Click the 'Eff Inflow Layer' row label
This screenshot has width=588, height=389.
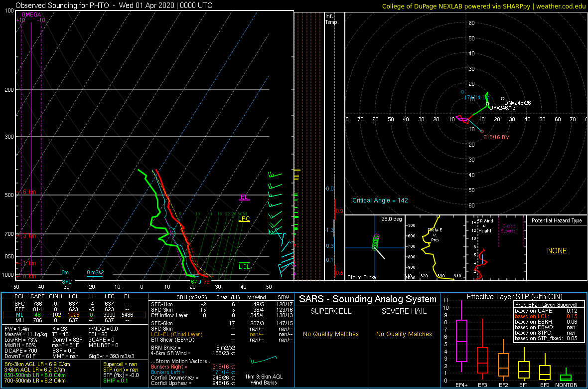pos(169,315)
